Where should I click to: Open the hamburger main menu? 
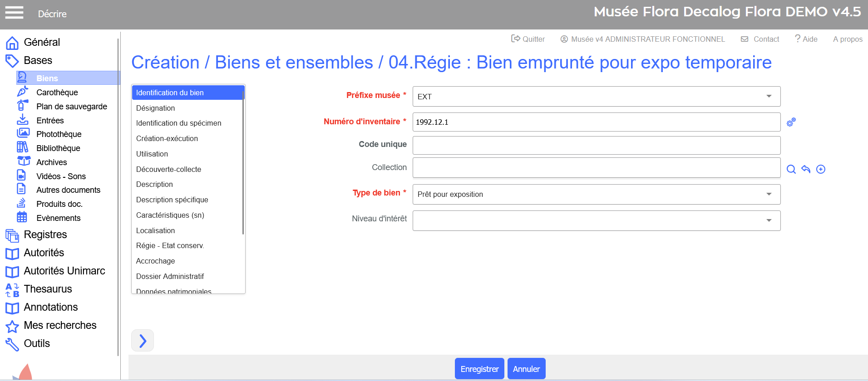click(14, 13)
